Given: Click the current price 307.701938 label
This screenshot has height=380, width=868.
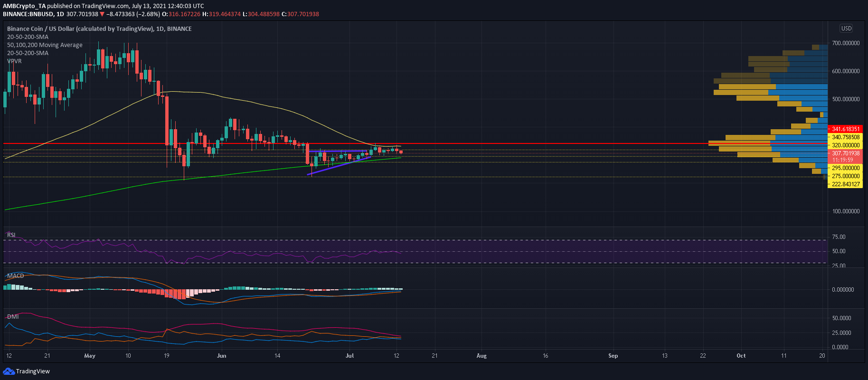Looking at the screenshot, I should point(845,153).
